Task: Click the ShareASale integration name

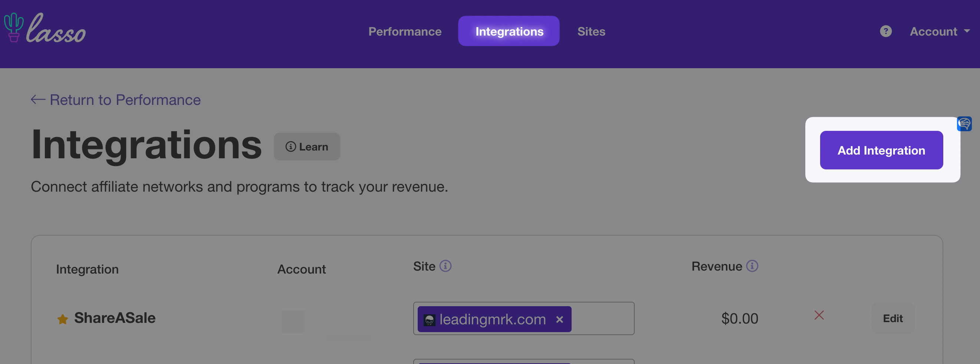Action: [x=115, y=318]
